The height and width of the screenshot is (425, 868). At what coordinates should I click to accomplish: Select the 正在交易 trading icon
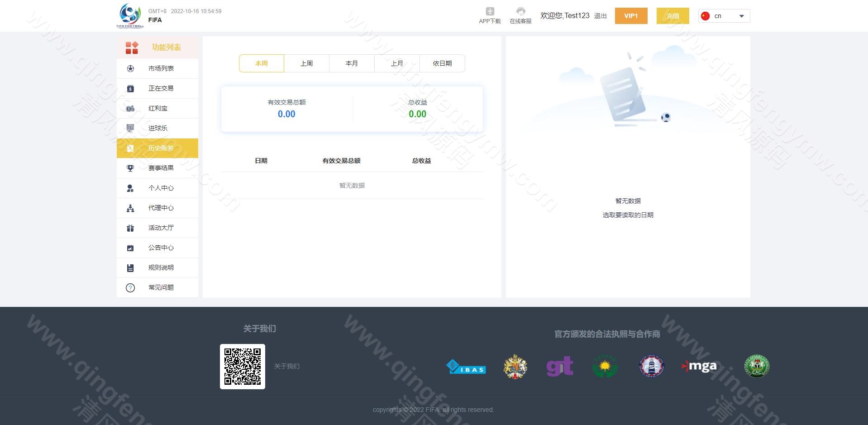pyautogui.click(x=130, y=88)
